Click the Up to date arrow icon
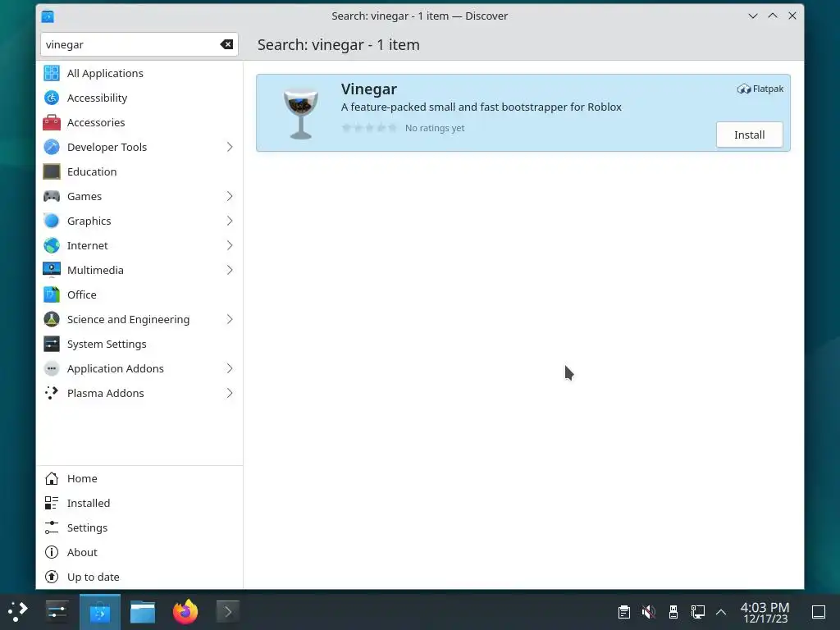The width and height of the screenshot is (840, 630). click(x=52, y=577)
